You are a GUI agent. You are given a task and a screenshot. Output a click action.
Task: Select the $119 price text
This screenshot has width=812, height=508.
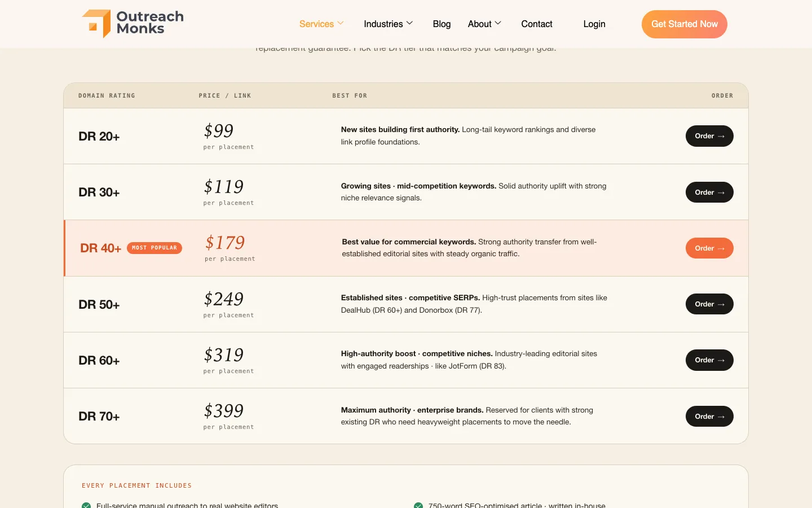pos(224,187)
